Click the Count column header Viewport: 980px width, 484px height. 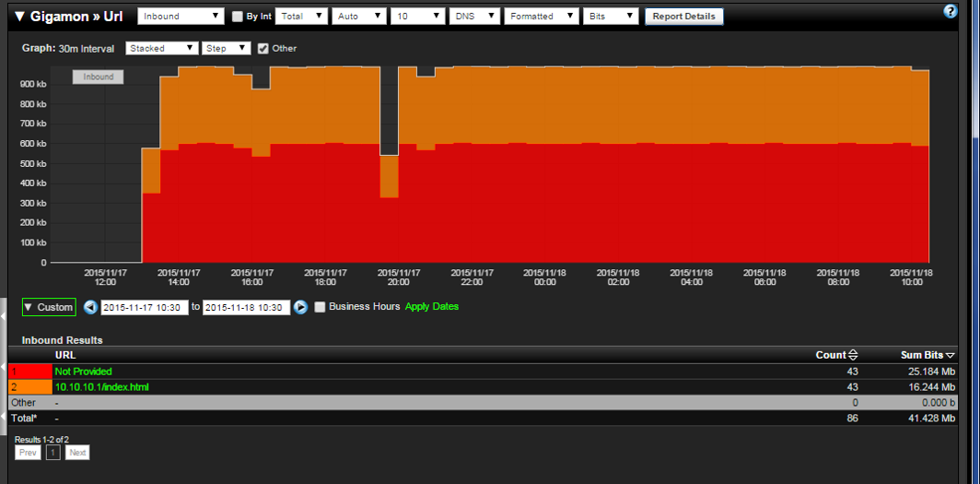tap(831, 355)
